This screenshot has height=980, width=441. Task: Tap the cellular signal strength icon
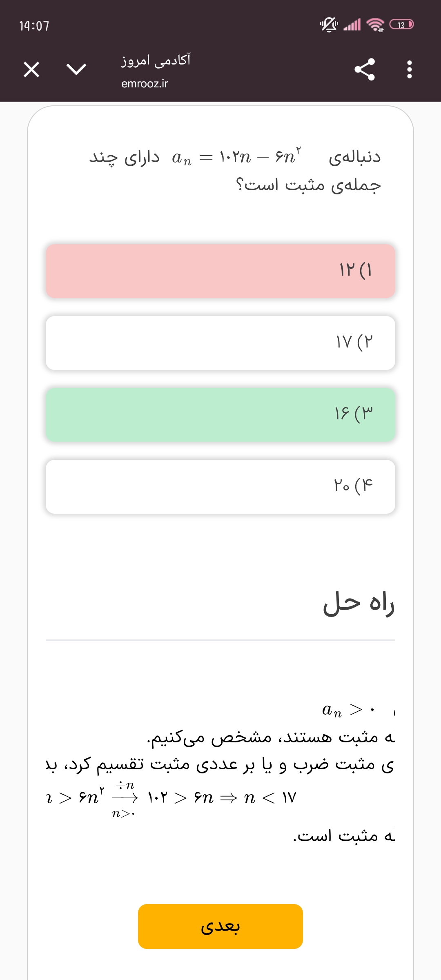pos(352,25)
